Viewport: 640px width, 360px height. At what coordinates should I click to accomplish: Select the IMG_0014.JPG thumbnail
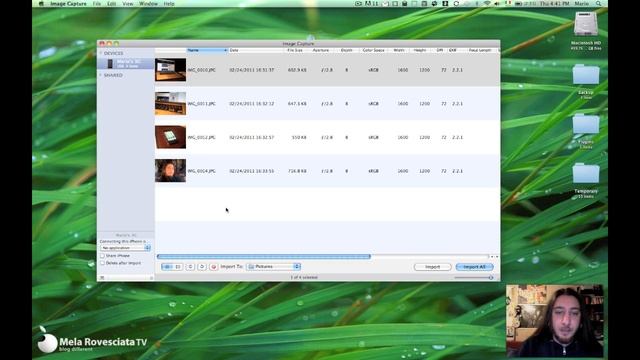coord(170,171)
